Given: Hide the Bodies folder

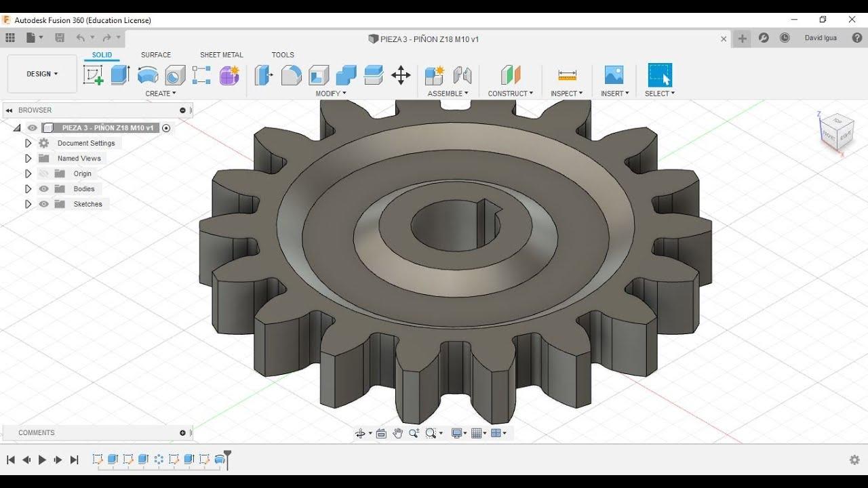Looking at the screenshot, I should pos(44,189).
